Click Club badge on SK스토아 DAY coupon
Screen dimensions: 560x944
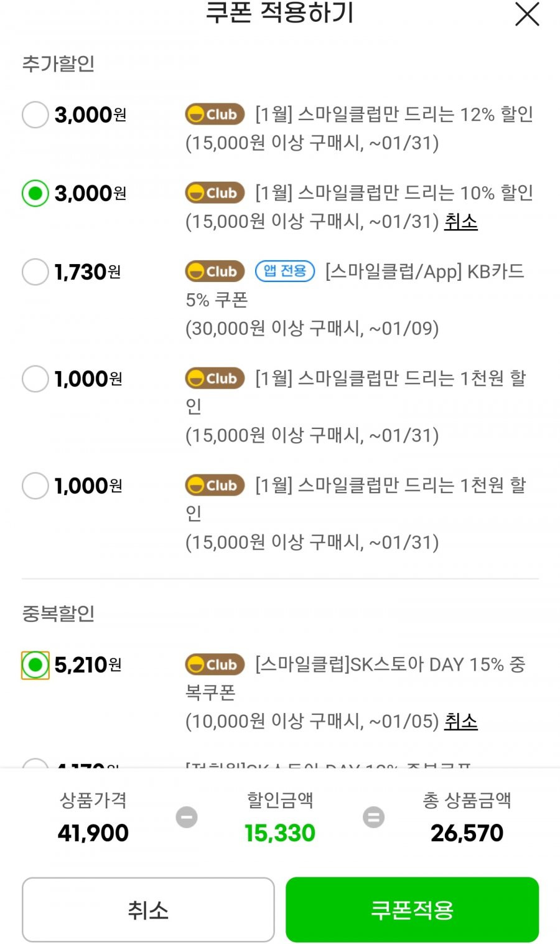pos(215,664)
